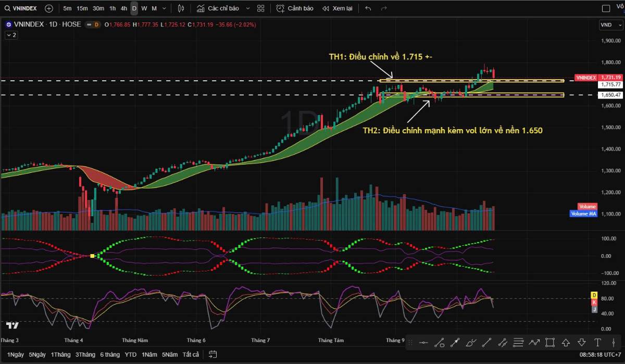Screen dimensions: 625x364
Task: Set range to 3Tháng
Action: (x=85, y=355)
